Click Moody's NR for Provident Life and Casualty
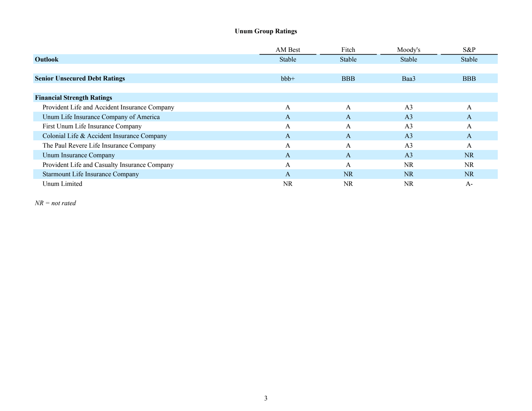Viewport: 532px width, 411px height. click(x=409, y=165)
